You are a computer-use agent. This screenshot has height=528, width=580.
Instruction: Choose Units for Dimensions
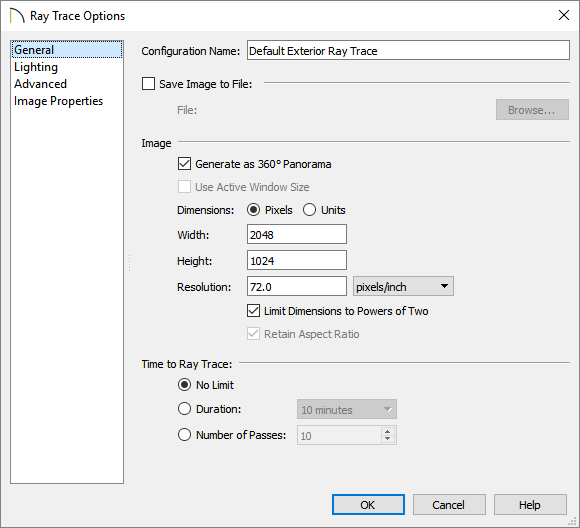click(309, 210)
